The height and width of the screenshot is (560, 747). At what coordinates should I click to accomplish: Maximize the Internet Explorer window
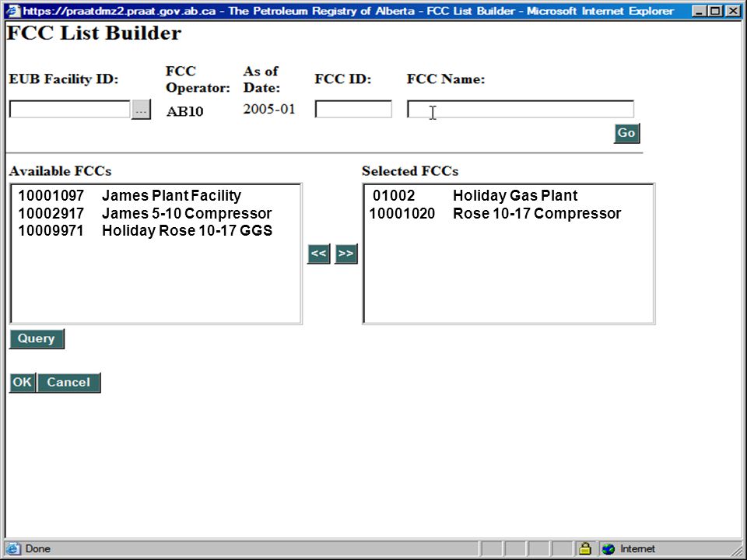coord(716,11)
